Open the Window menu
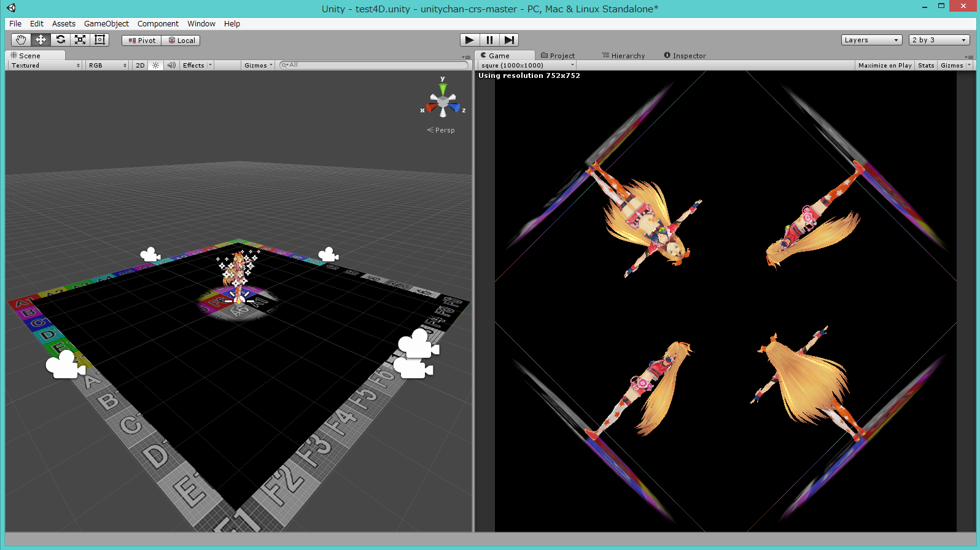 (201, 23)
